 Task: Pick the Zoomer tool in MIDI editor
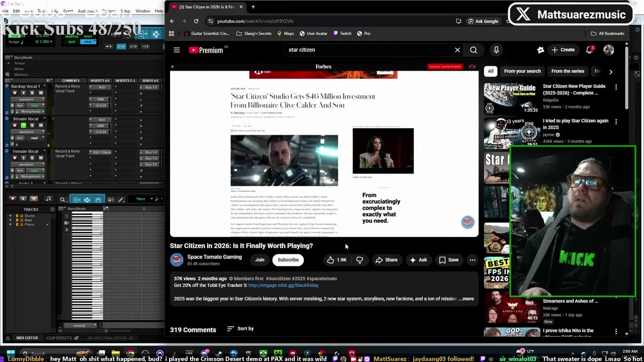pyautogui.click(x=63, y=200)
